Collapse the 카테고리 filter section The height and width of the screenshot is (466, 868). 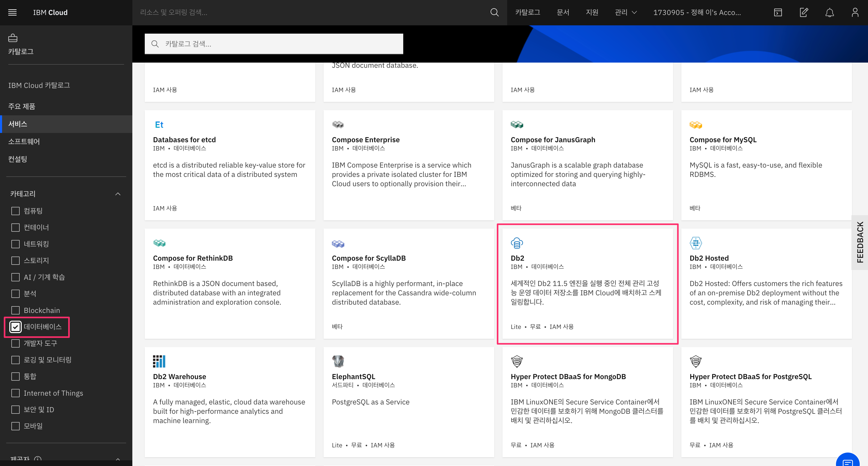point(118,194)
